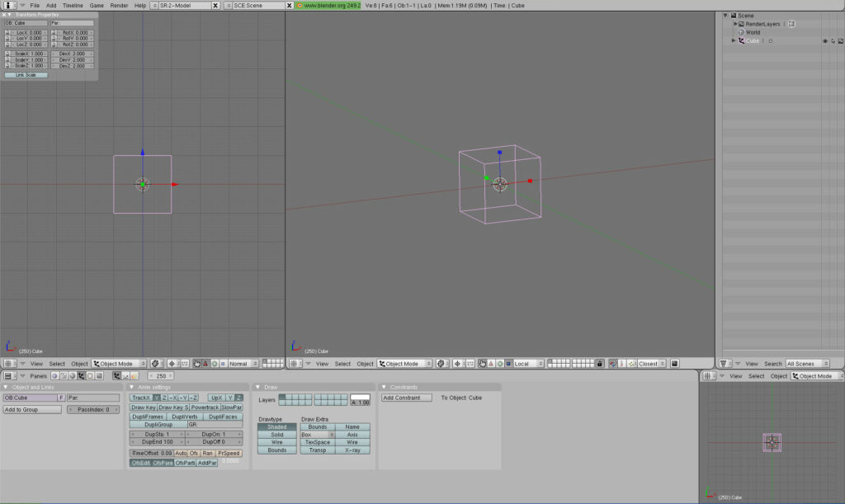Toggle Cube selectability cursor icon in Outliner
The width and height of the screenshot is (845, 504).
[x=833, y=41]
